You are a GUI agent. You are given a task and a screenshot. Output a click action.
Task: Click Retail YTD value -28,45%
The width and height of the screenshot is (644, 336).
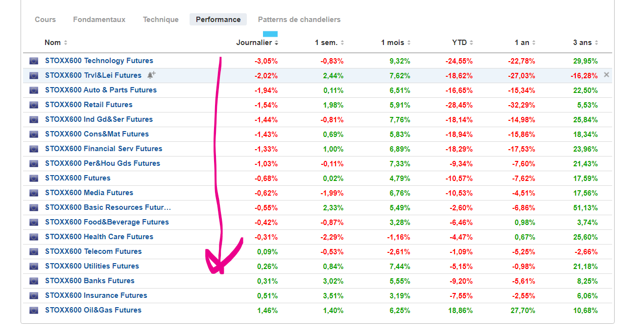[459, 105]
